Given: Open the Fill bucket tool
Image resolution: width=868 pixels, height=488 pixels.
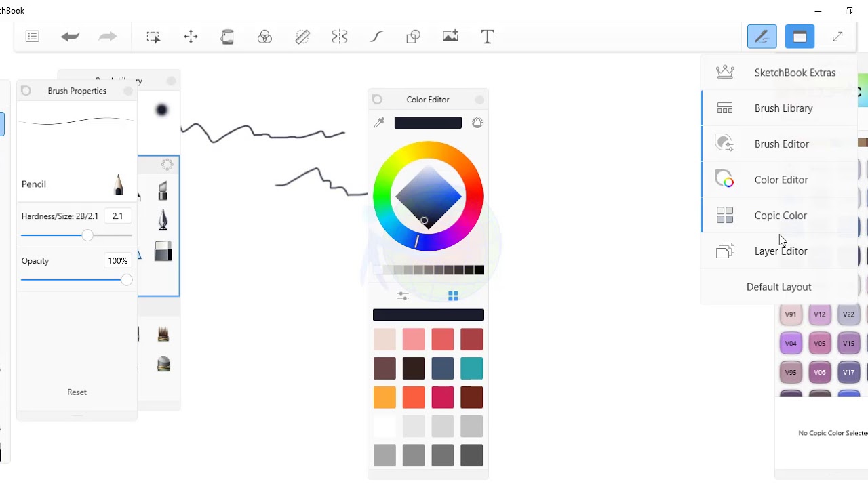Looking at the screenshot, I should coord(227,37).
